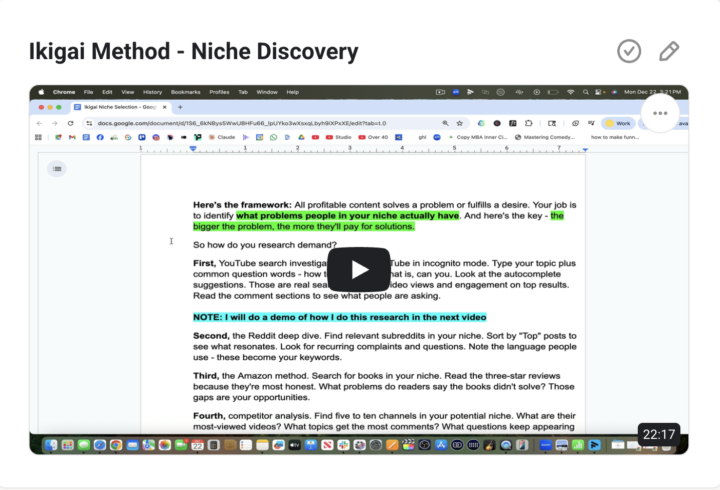Click the Mon Dec 22 clock
720x490 pixels.
coord(652,92)
